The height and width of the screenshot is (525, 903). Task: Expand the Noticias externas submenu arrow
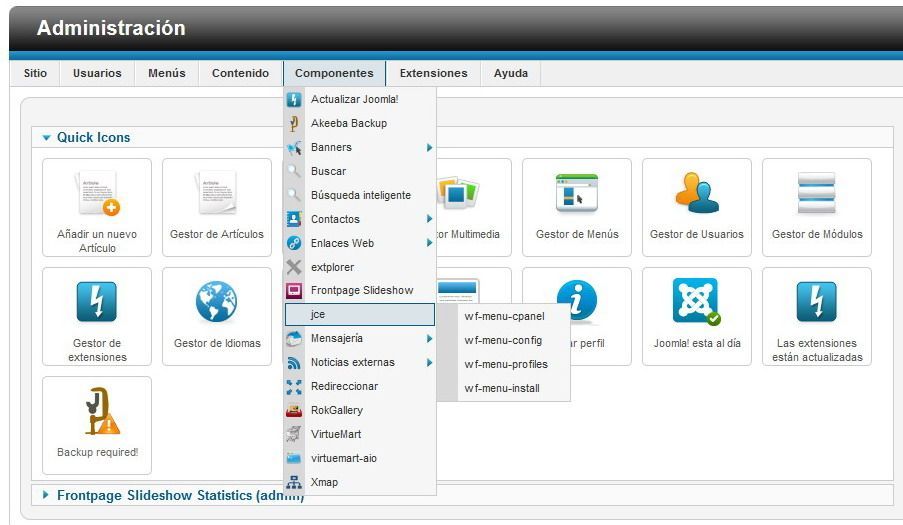tap(429, 363)
